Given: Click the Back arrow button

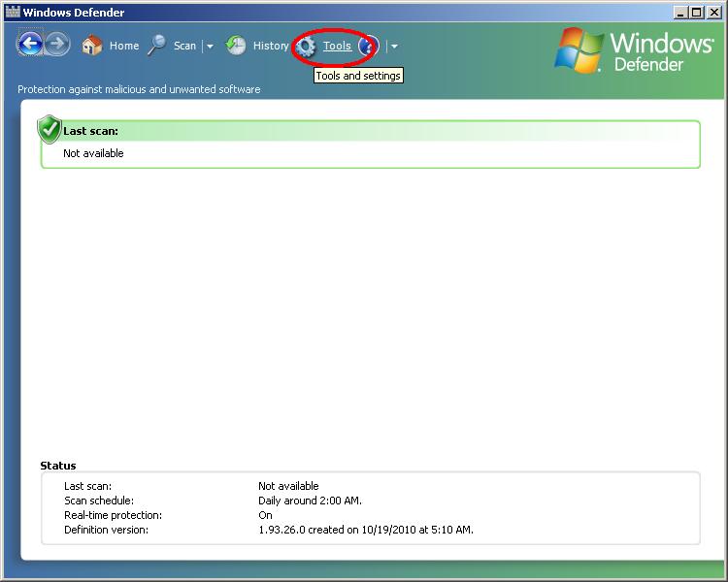Looking at the screenshot, I should [x=30, y=44].
